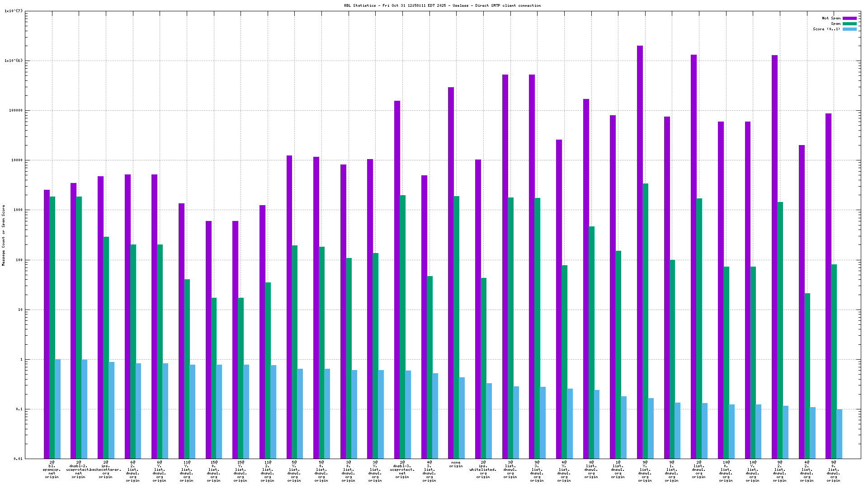Select the bl.spamcop.net axis label

[52, 469]
